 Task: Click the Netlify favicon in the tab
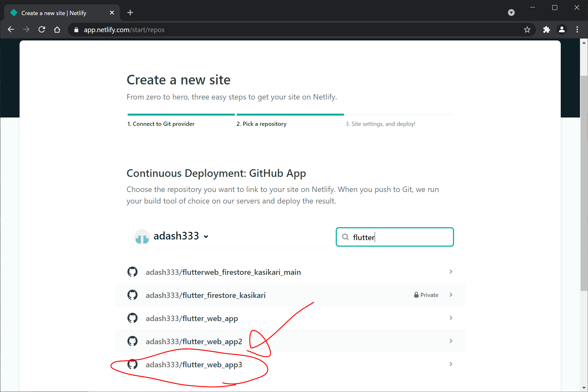coord(14,13)
